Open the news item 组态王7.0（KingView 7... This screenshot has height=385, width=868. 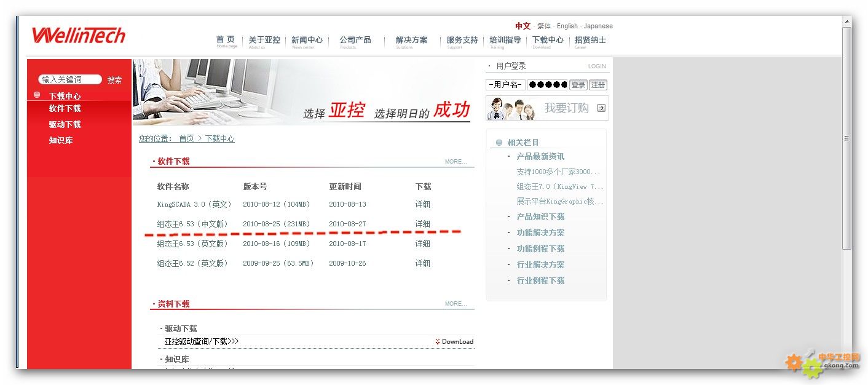(560, 186)
